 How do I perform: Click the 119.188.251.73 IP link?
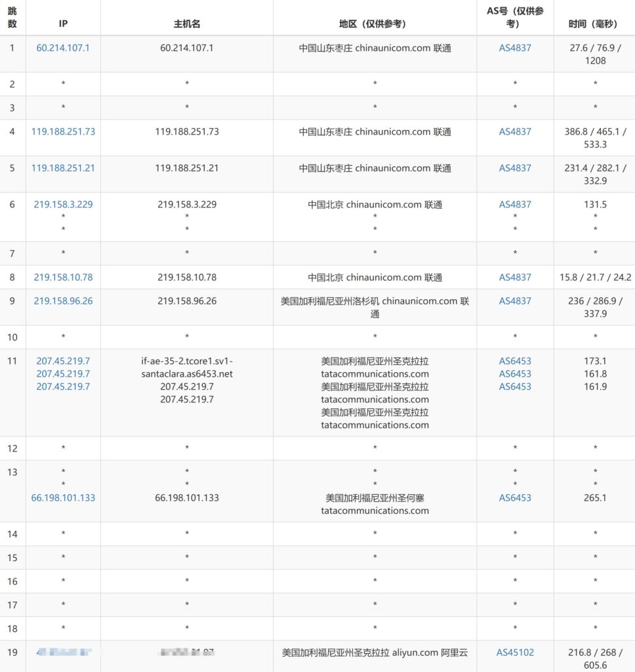pos(63,131)
